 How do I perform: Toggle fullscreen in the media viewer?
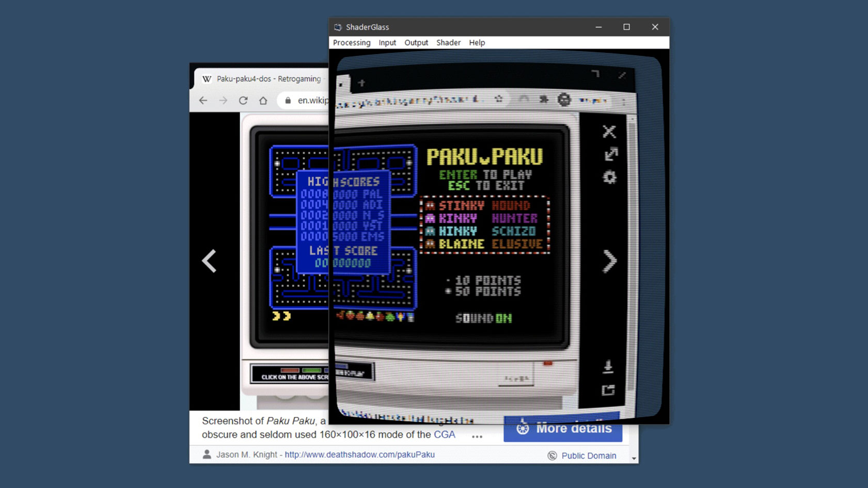point(611,154)
